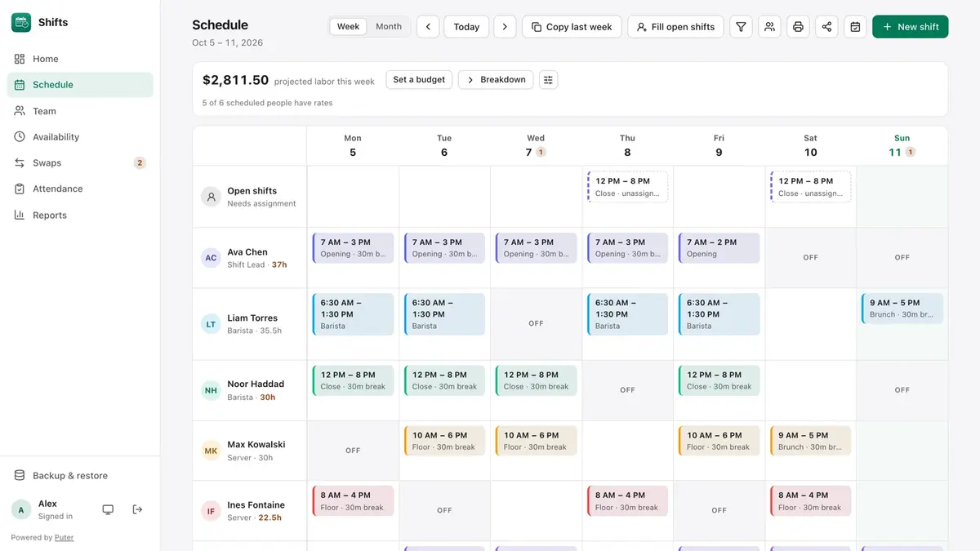Screen dimensions: 980x551
Task: Open Liam Torres's Sunday Brunch shift
Action: pos(902,309)
